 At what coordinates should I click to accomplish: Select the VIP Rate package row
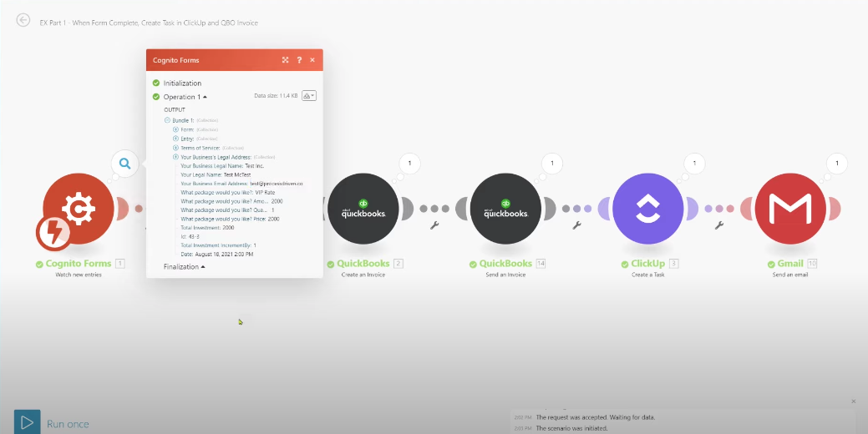(228, 193)
